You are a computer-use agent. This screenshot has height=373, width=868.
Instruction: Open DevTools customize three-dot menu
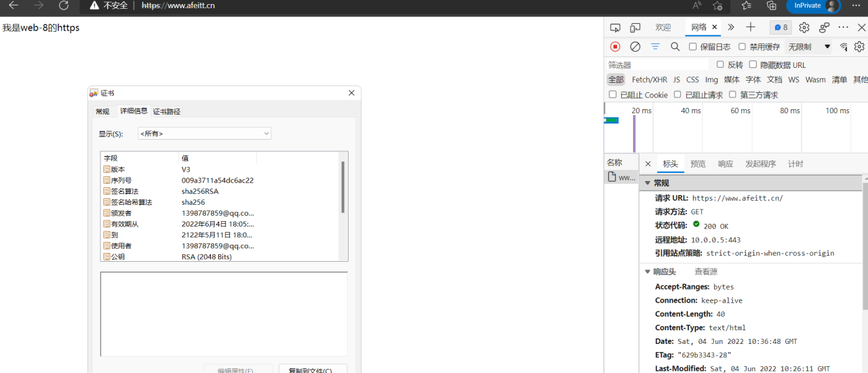tap(844, 28)
